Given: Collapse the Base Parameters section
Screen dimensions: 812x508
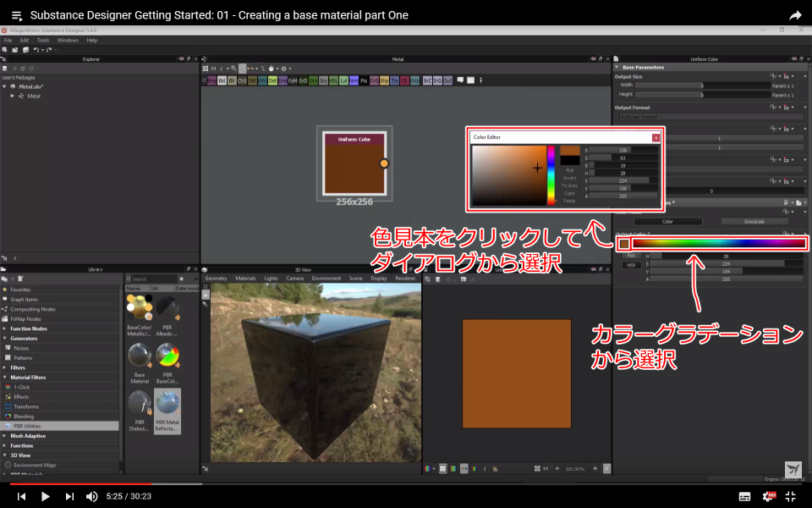Looking at the screenshot, I should pos(617,68).
